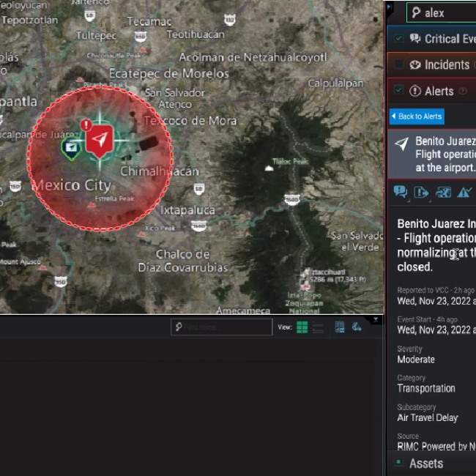The height and width of the screenshot is (476, 476).
Task: Click the chat bubbles icon under alert
Action: (400, 193)
